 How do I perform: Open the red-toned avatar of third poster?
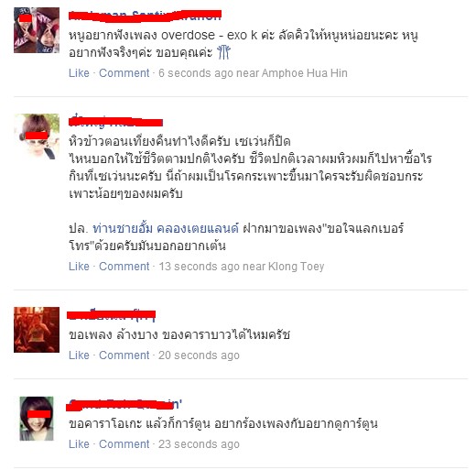click(x=37, y=330)
